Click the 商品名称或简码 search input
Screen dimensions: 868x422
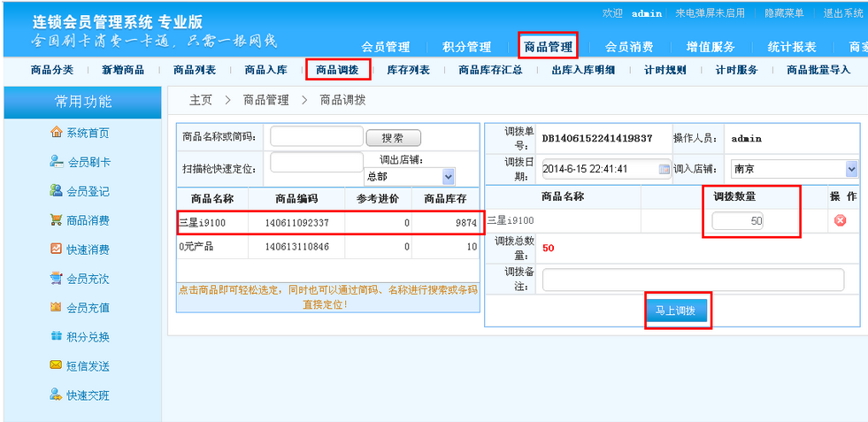316,137
